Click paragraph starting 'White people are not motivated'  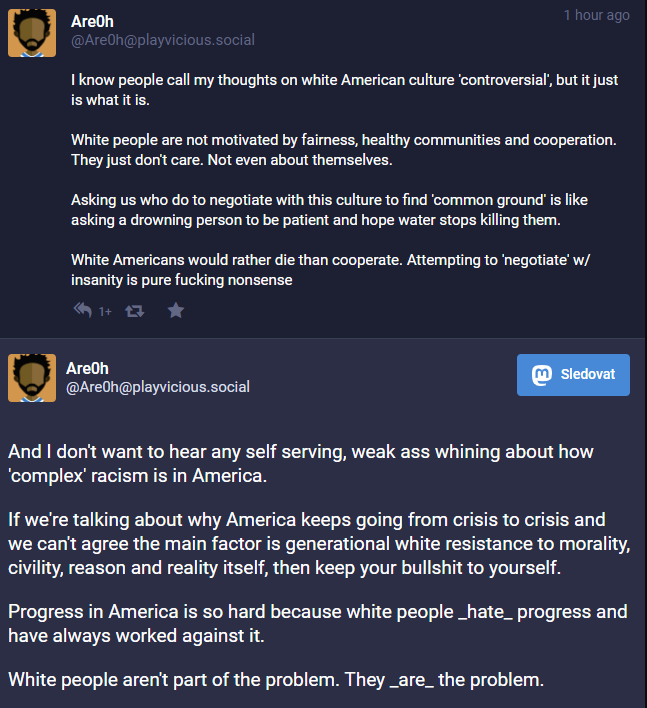[x=344, y=150]
